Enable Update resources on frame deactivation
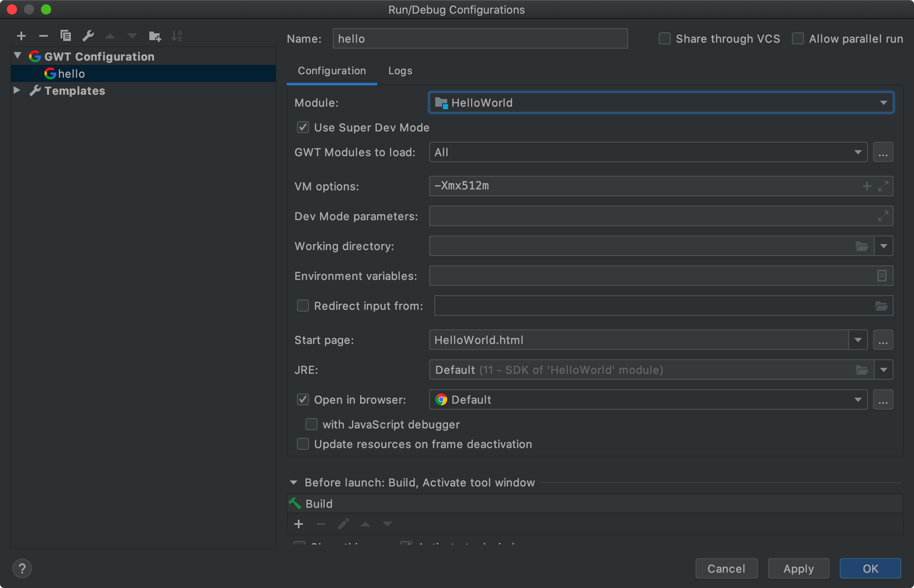 click(x=303, y=444)
